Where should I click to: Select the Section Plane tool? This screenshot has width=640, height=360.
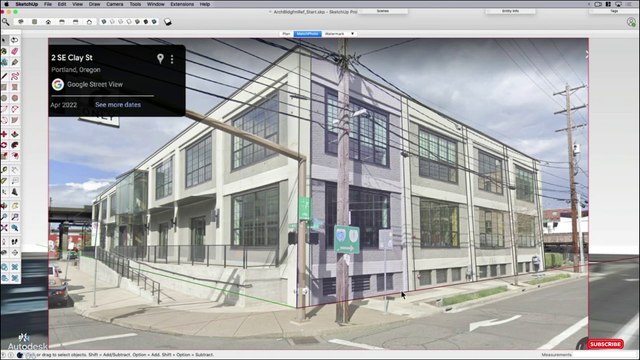[15, 253]
